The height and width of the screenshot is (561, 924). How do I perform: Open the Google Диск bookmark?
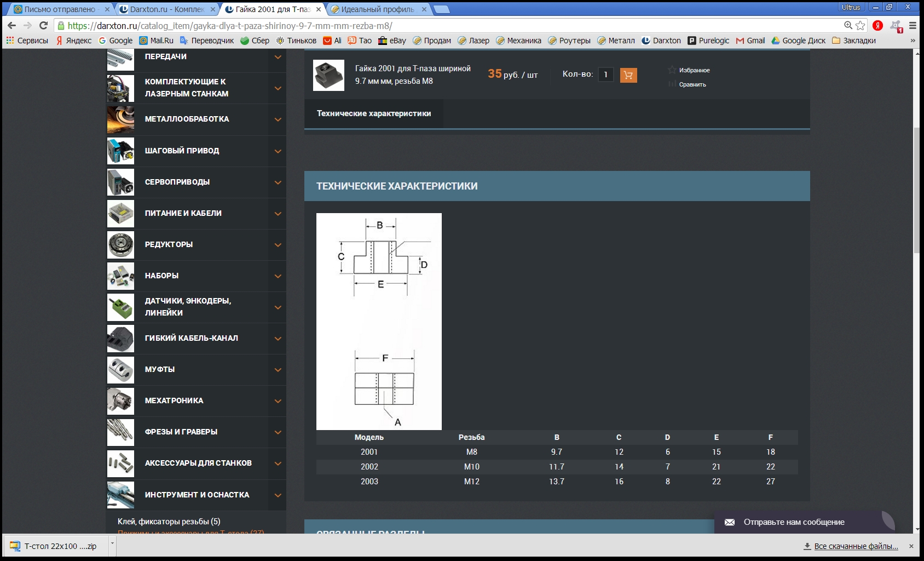coord(799,41)
